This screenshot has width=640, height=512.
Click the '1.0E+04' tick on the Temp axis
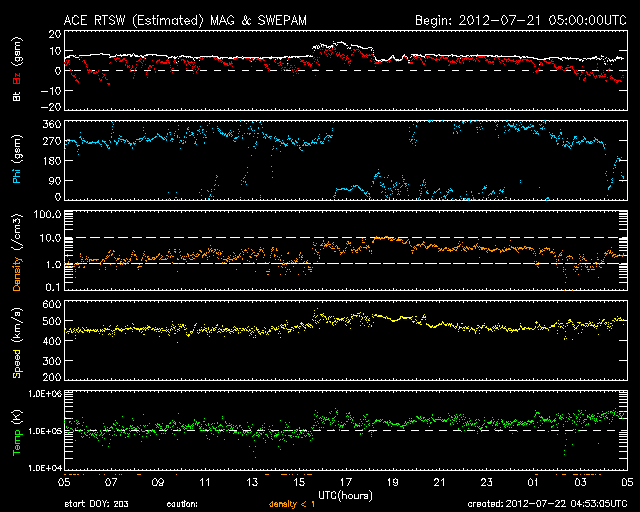45,468
